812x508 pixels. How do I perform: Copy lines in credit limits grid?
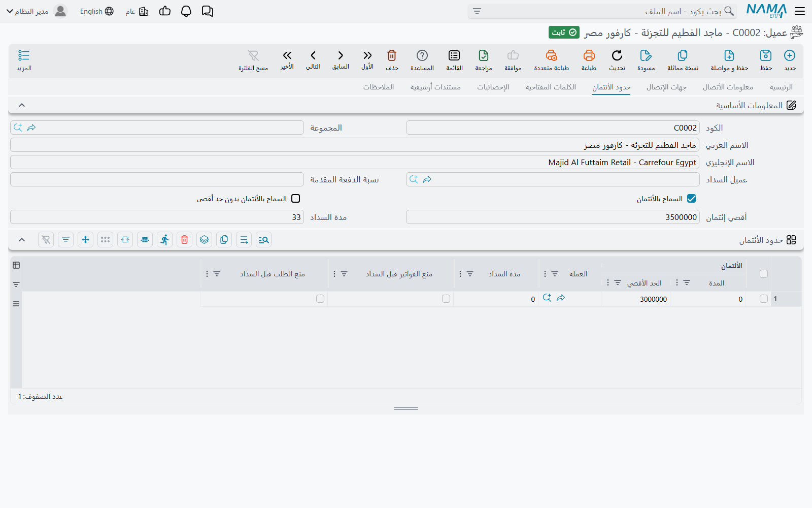tap(224, 240)
